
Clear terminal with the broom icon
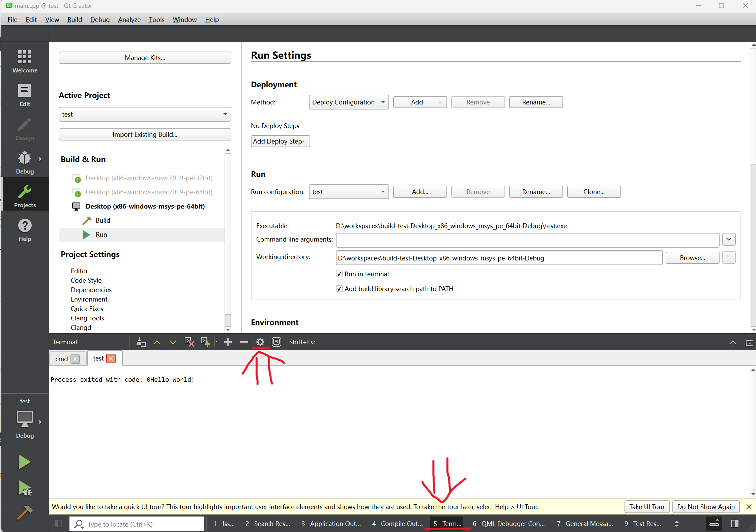[x=141, y=342]
